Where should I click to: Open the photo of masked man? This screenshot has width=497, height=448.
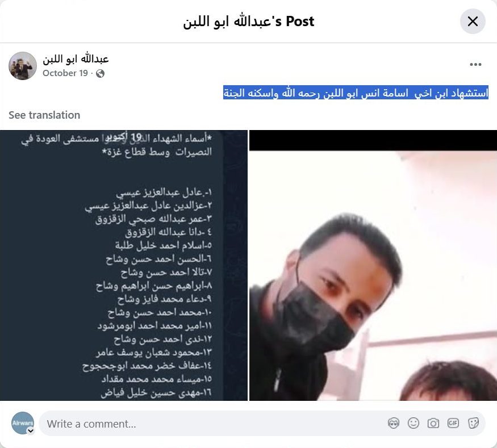coord(373,266)
